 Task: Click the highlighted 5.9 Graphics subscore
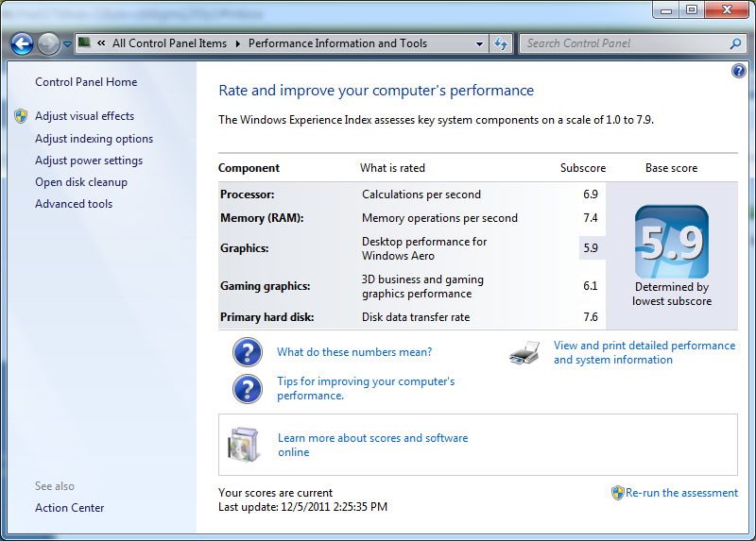[592, 248]
